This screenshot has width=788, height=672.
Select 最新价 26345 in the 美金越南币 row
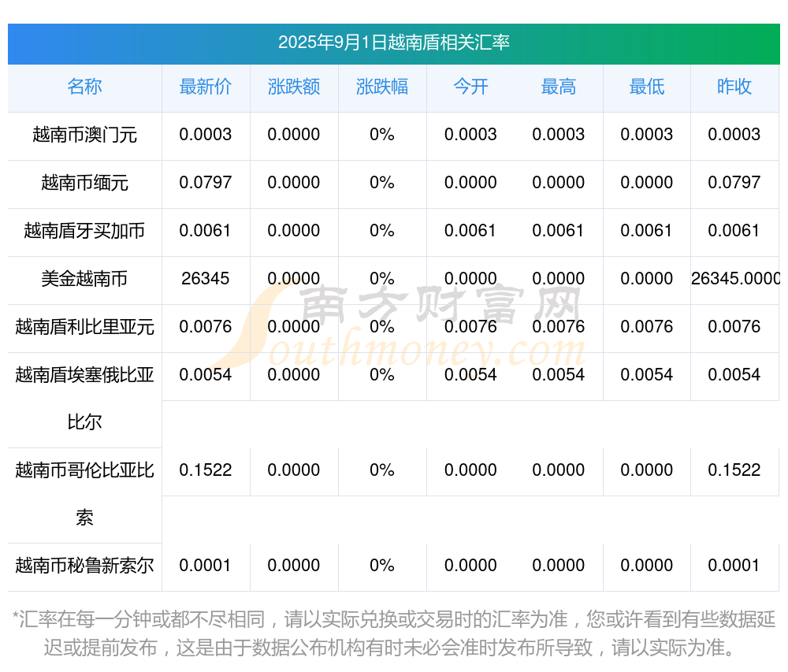coord(205,278)
